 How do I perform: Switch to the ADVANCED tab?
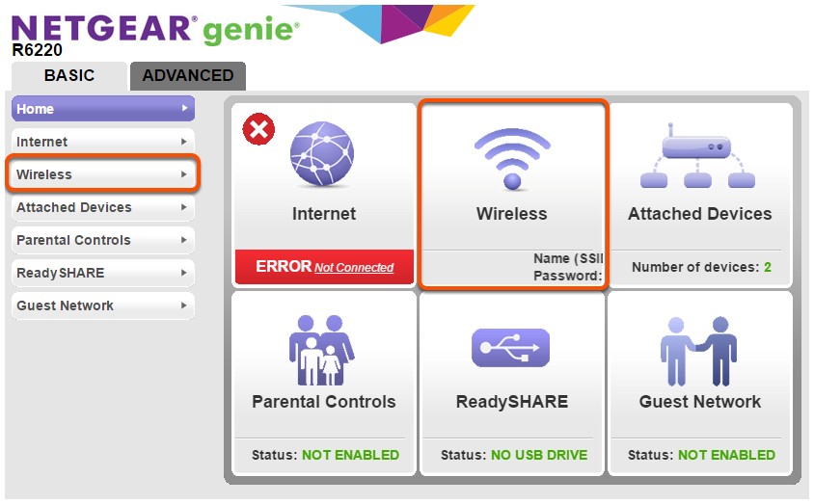(x=188, y=76)
